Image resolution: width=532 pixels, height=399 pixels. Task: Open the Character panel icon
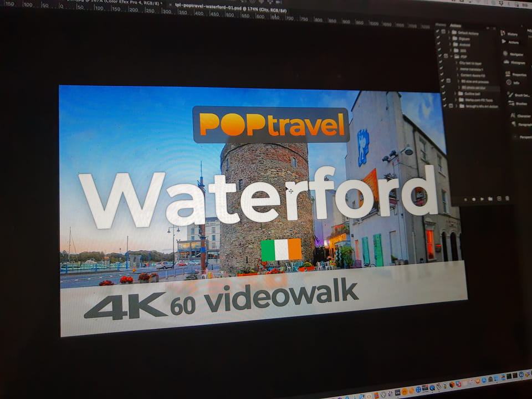point(512,116)
